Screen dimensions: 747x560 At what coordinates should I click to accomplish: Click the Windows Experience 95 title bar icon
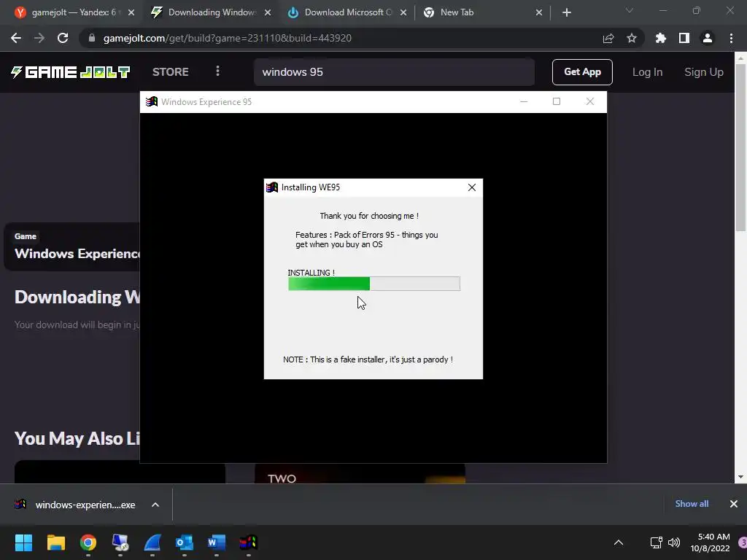click(152, 102)
